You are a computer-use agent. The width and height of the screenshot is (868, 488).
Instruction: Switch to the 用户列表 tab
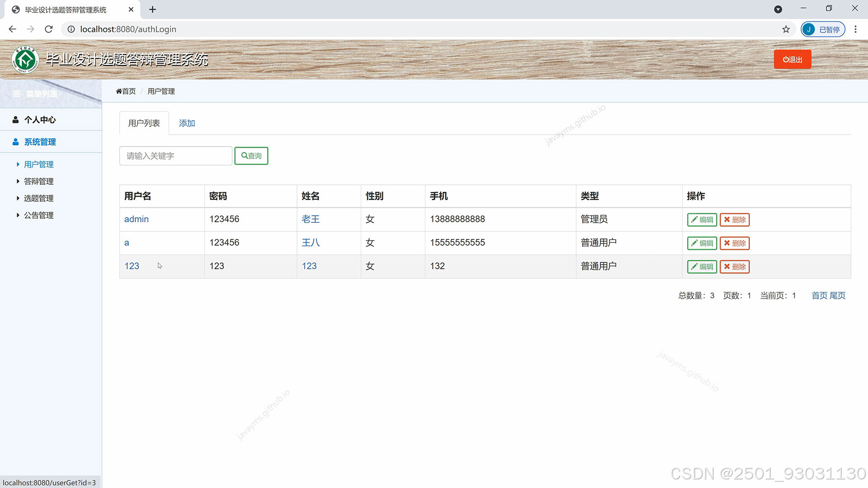coord(144,123)
